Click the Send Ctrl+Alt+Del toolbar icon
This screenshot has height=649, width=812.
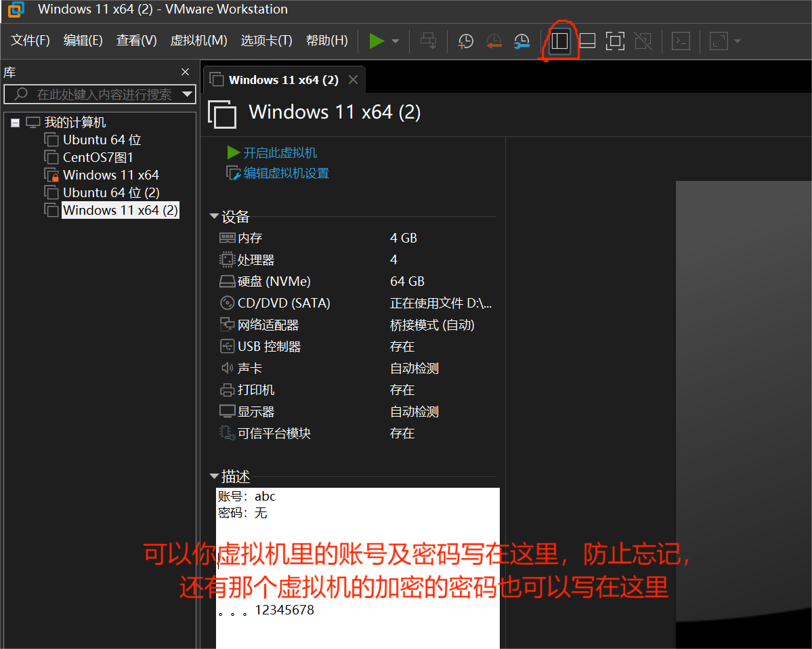(x=428, y=41)
